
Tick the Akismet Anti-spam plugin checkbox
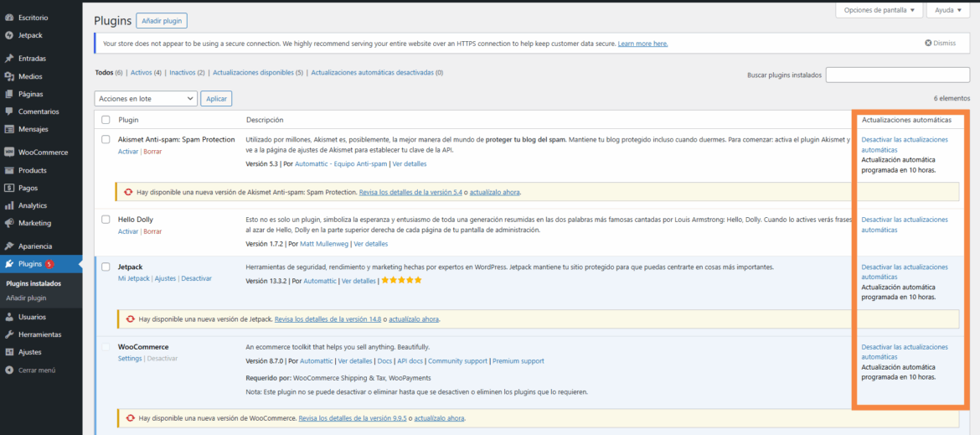point(106,139)
